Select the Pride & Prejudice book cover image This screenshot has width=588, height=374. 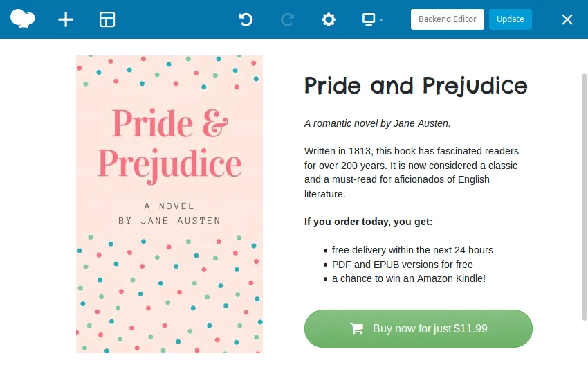click(169, 204)
